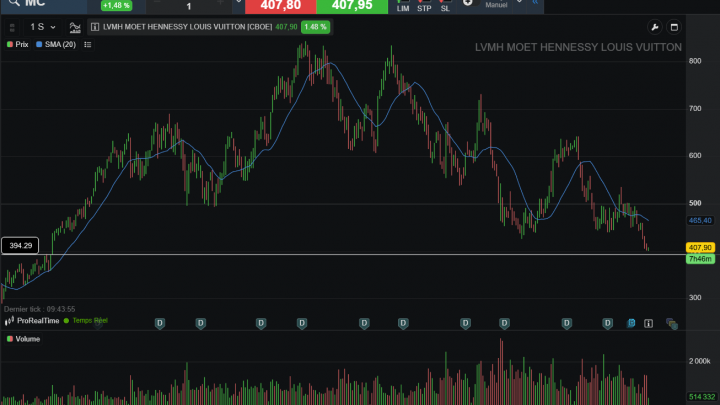This screenshot has height=405, width=720.
Task: Open the 1 S timeframe dropdown
Action: pyautogui.click(x=43, y=27)
